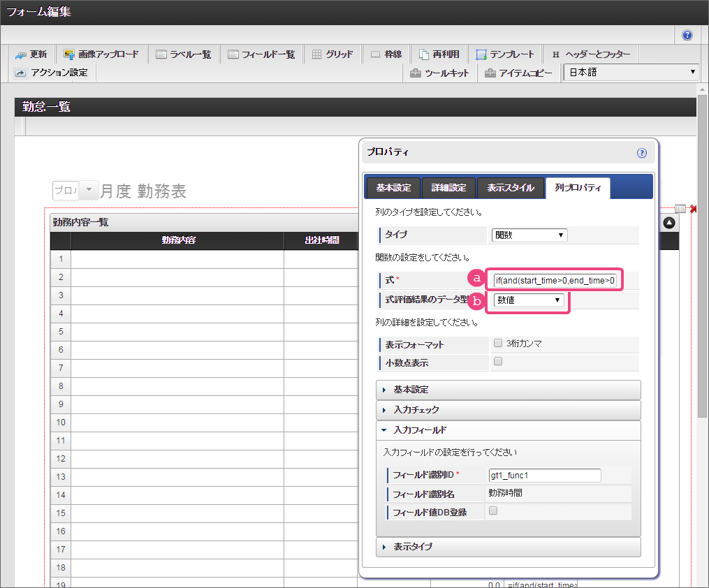
Task: Click the table settings icon beside red X
Action: coord(680,208)
